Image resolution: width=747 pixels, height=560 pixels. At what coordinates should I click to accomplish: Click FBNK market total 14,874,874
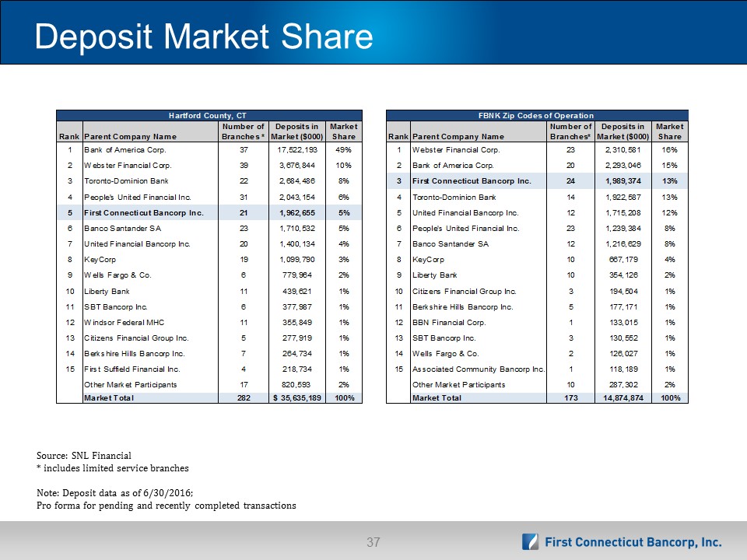click(x=622, y=397)
